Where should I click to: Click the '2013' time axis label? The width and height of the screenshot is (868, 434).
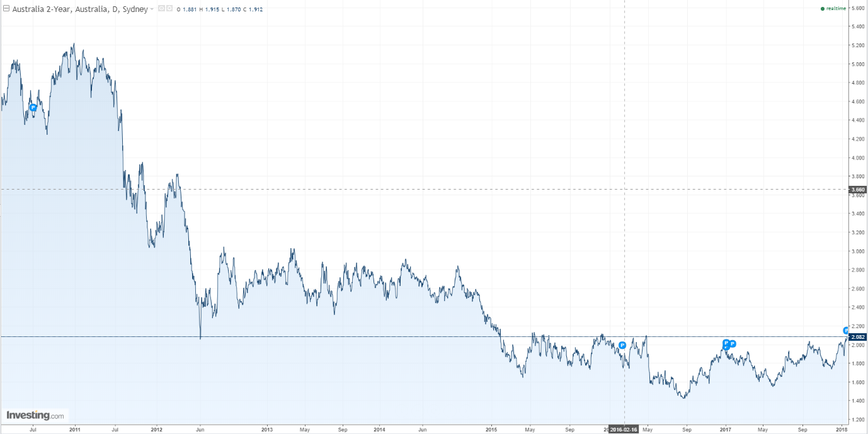pyautogui.click(x=266, y=430)
